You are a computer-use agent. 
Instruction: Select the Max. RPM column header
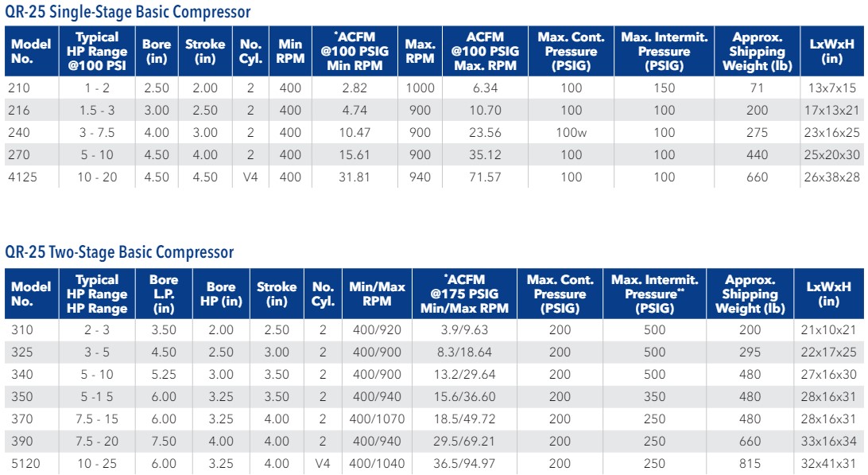(x=420, y=51)
